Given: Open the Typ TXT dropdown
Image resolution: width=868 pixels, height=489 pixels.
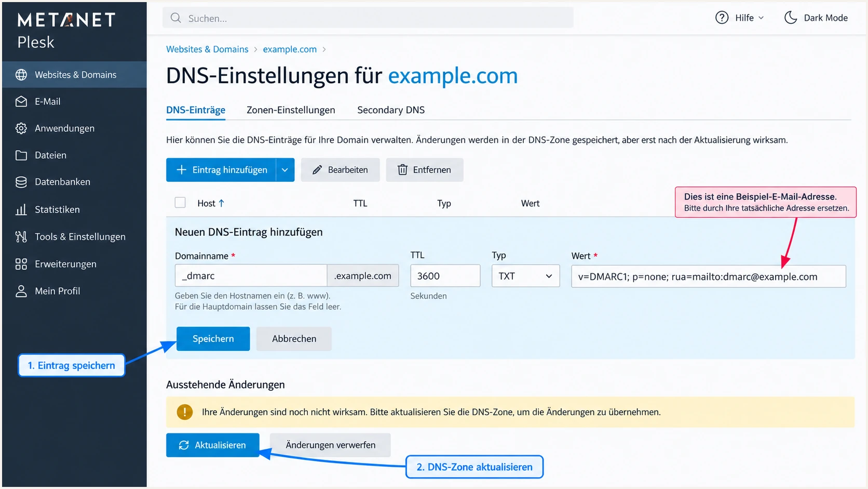Looking at the screenshot, I should coord(525,276).
